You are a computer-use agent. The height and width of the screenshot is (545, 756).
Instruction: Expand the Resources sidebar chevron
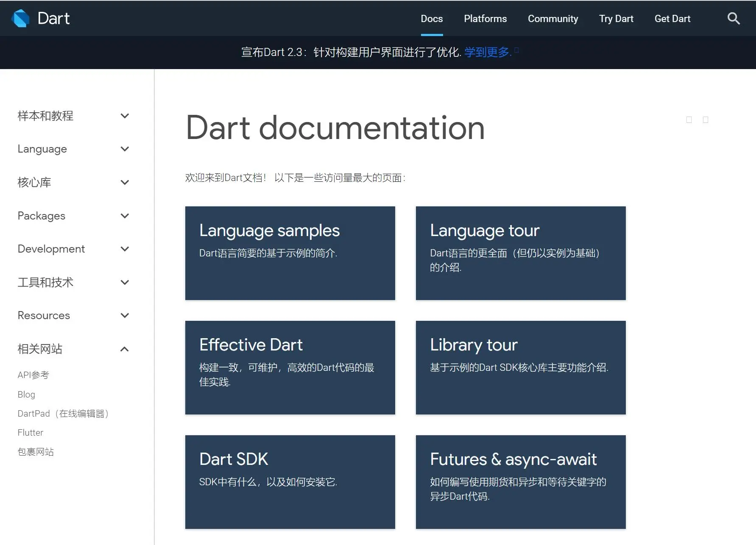pyautogui.click(x=125, y=315)
